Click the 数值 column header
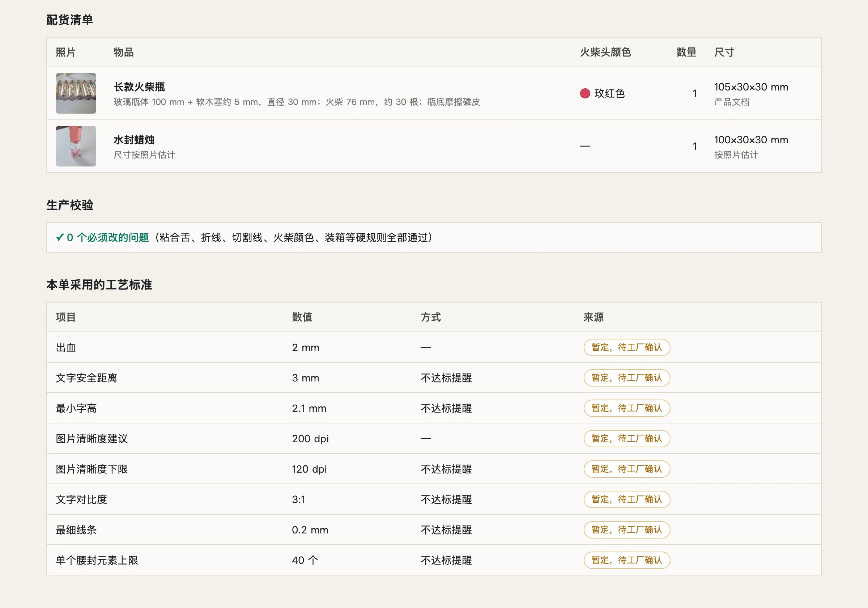Screen dimensions: 868x608 [302, 317]
